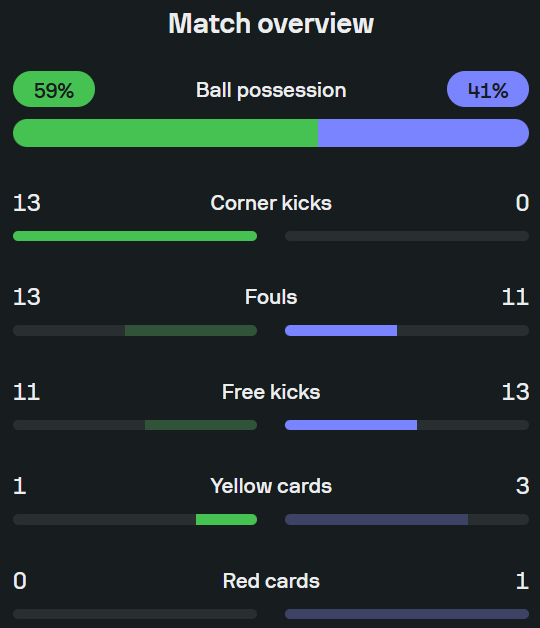Screen dimensions: 540x628
Task: Click the dark green Fouls bar
Action: (x=191, y=330)
